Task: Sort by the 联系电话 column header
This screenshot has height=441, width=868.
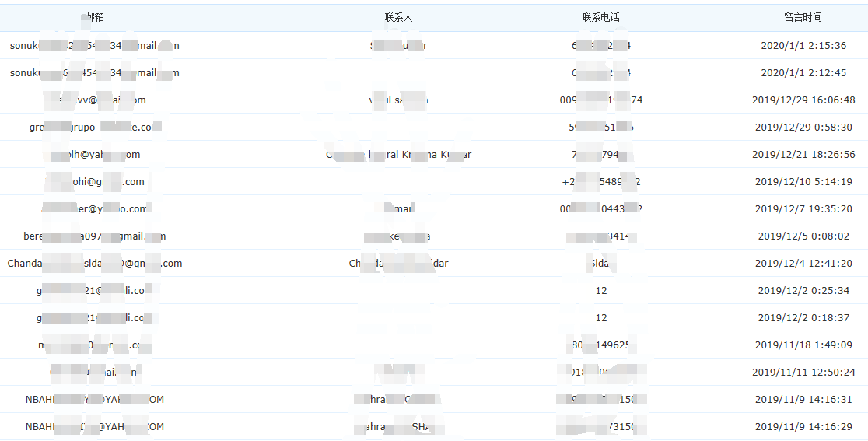Action: coord(600,17)
